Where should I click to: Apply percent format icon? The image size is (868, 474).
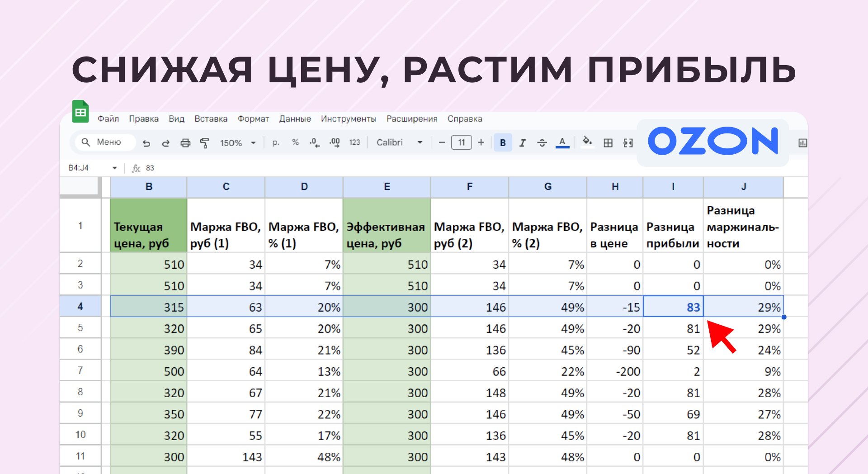[x=295, y=142]
